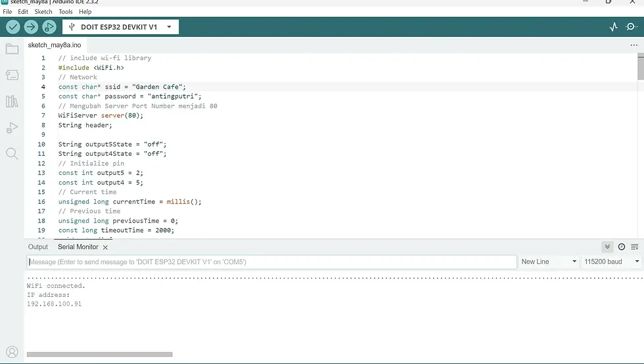Open the editor tab three-dots options menu
644x364 pixels.
coord(633,45)
